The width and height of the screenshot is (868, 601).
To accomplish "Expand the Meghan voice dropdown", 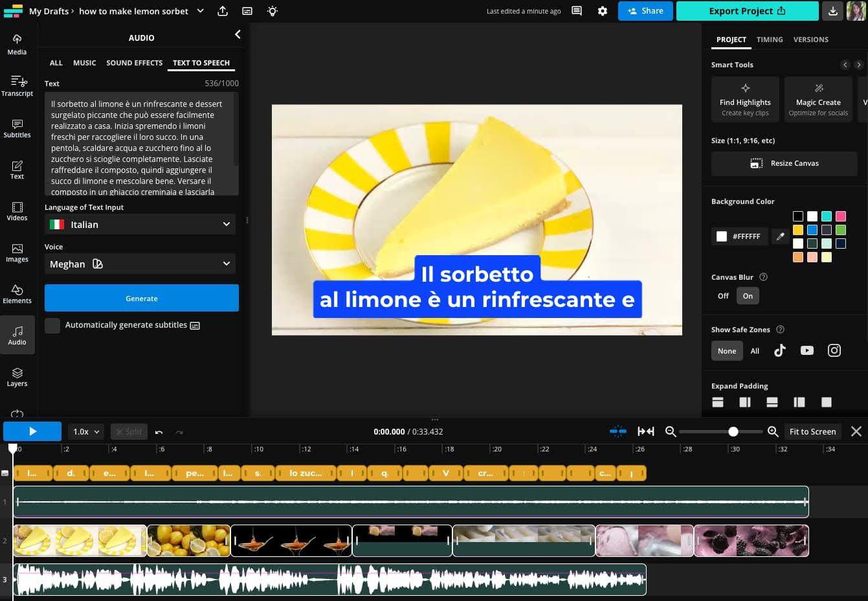I will coord(140,264).
